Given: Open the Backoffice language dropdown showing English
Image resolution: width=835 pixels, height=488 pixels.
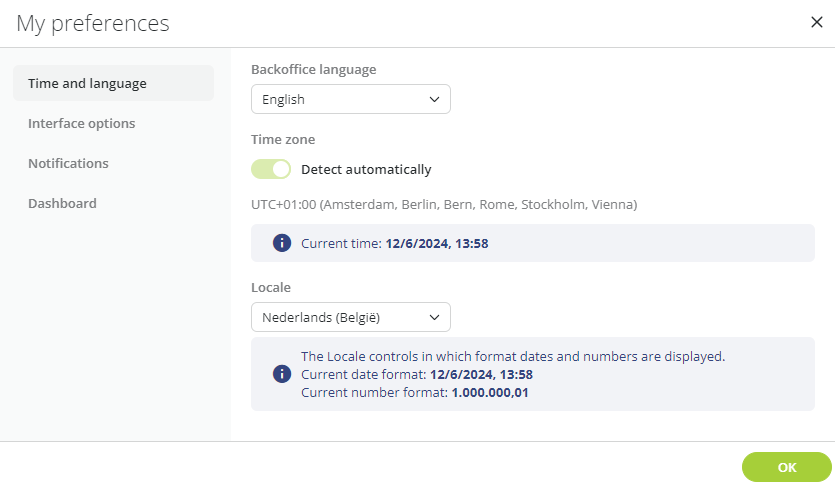Looking at the screenshot, I should [x=351, y=99].
